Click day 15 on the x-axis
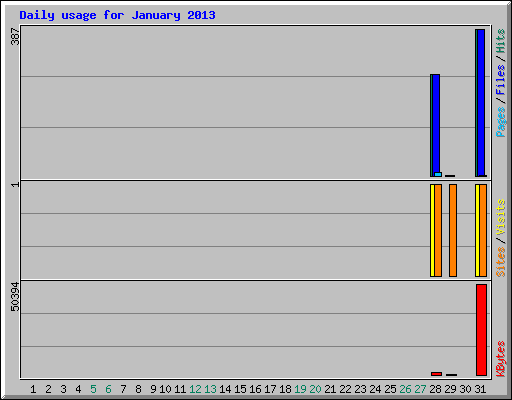Screen dimensions: 512x400 tap(240, 389)
